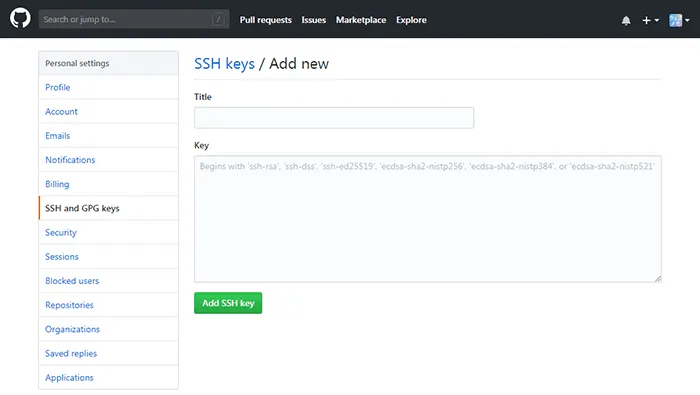This screenshot has width=700, height=395.
Task: Open Billing settings
Action: pyautogui.click(x=108, y=184)
